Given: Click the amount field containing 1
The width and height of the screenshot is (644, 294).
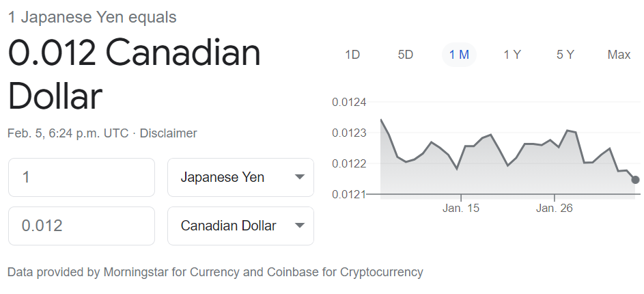Looking at the screenshot, I should tap(81, 178).
